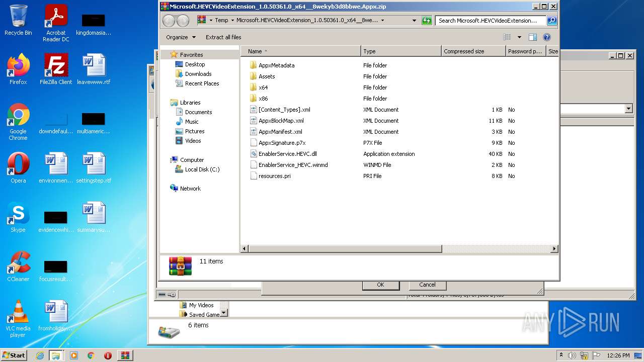Open Documents library

[x=198, y=112]
